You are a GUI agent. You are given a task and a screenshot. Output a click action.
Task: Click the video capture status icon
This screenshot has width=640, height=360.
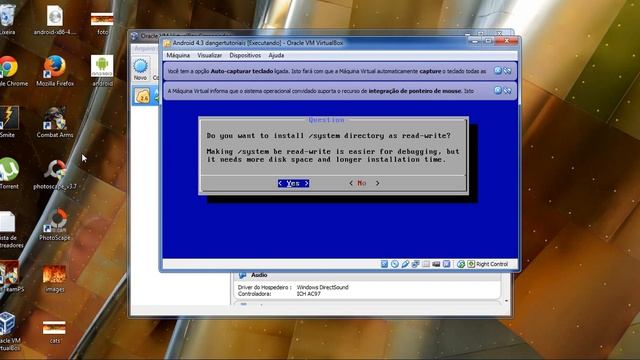tap(436, 264)
